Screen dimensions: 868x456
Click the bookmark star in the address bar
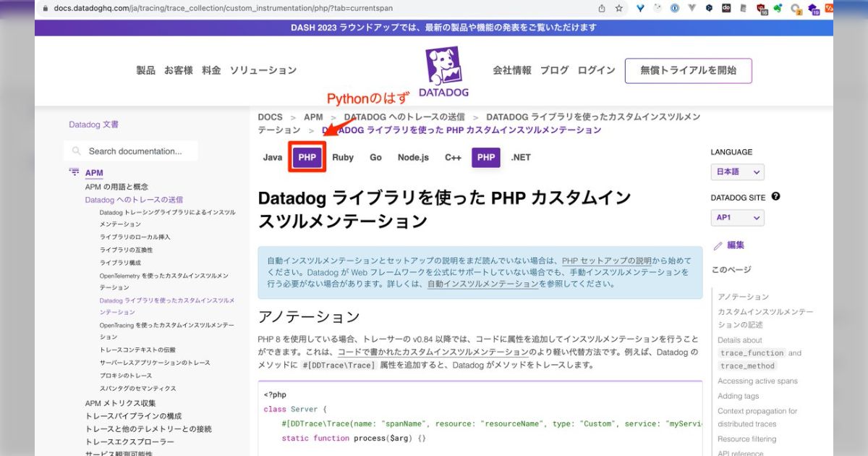(619, 8)
